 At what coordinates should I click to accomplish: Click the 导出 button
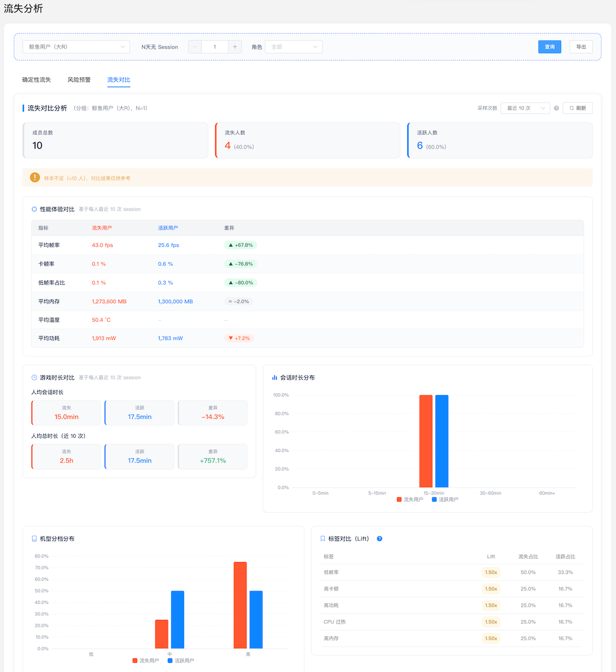pos(581,46)
